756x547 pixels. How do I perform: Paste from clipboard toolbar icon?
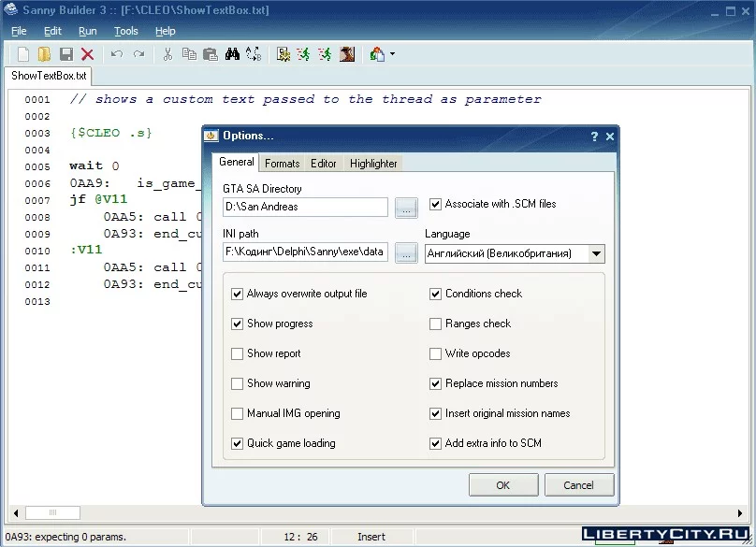coord(211,54)
